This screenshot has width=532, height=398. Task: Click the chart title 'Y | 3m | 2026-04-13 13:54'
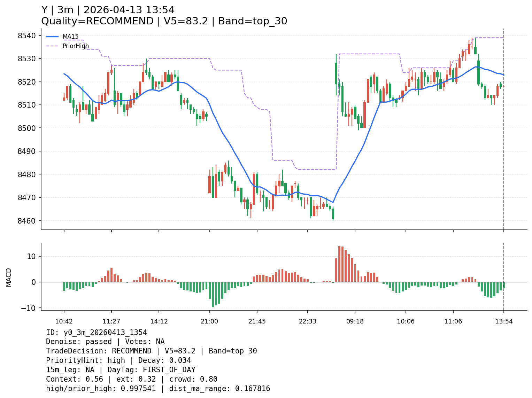[x=108, y=10]
